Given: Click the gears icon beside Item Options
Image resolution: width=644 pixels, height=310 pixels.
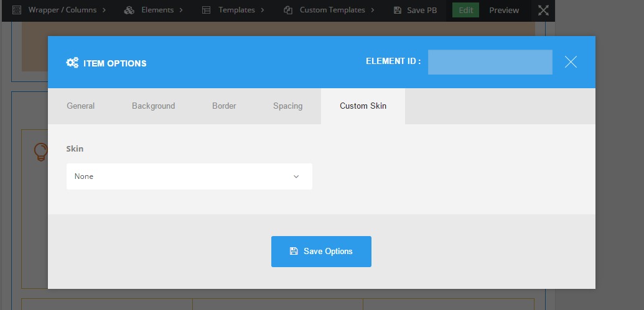Looking at the screenshot, I should point(72,63).
